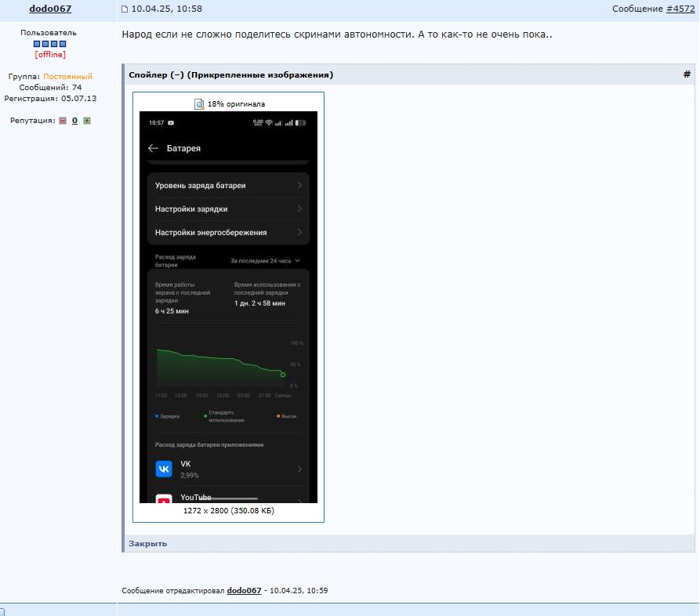Image resolution: width=700 pixels, height=616 pixels.
Task: Click the post message text about автономности
Action: (337, 34)
